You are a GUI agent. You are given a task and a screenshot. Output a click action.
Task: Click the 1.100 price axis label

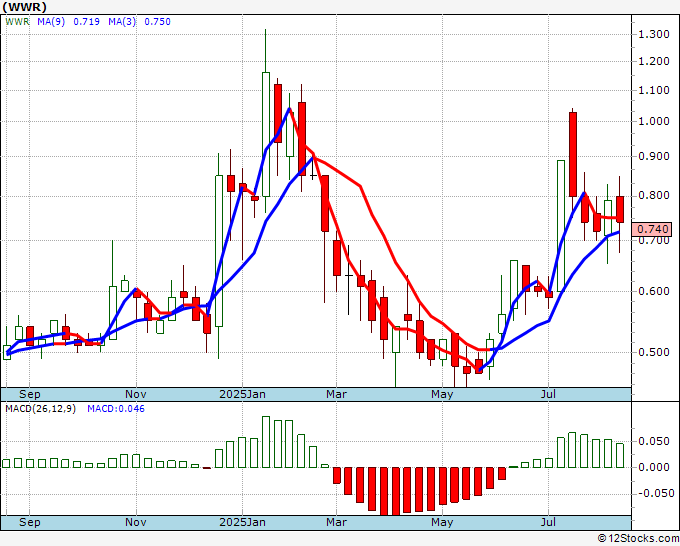coord(654,90)
